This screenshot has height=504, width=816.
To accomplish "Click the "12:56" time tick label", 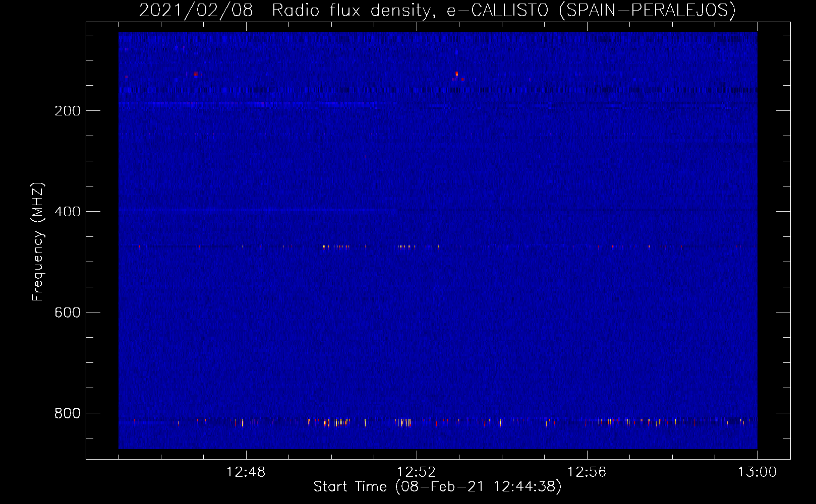I will click(587, 472).
